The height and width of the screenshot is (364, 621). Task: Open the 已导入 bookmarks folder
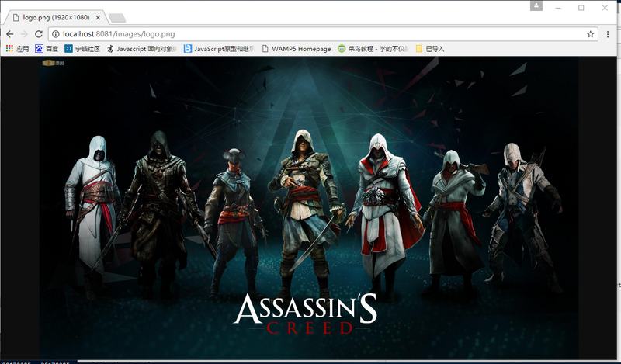430,49
